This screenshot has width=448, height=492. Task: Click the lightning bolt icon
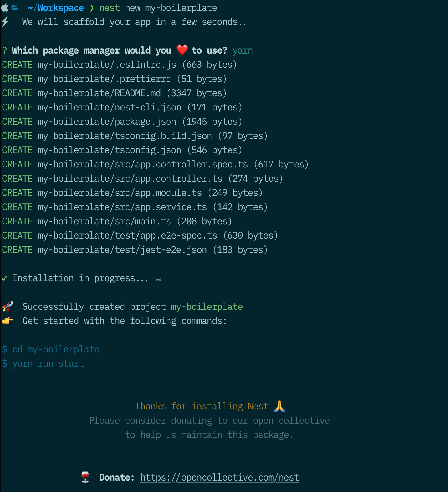(5, 22)
